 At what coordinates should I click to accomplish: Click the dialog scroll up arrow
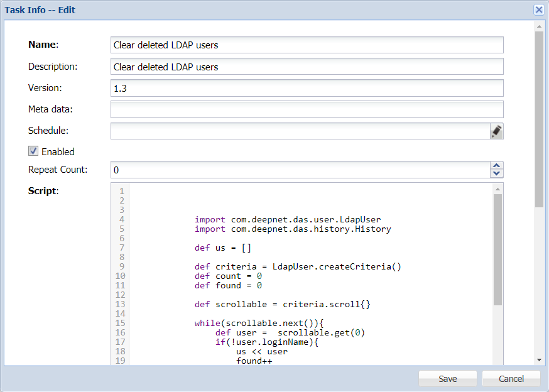point(539,27)
